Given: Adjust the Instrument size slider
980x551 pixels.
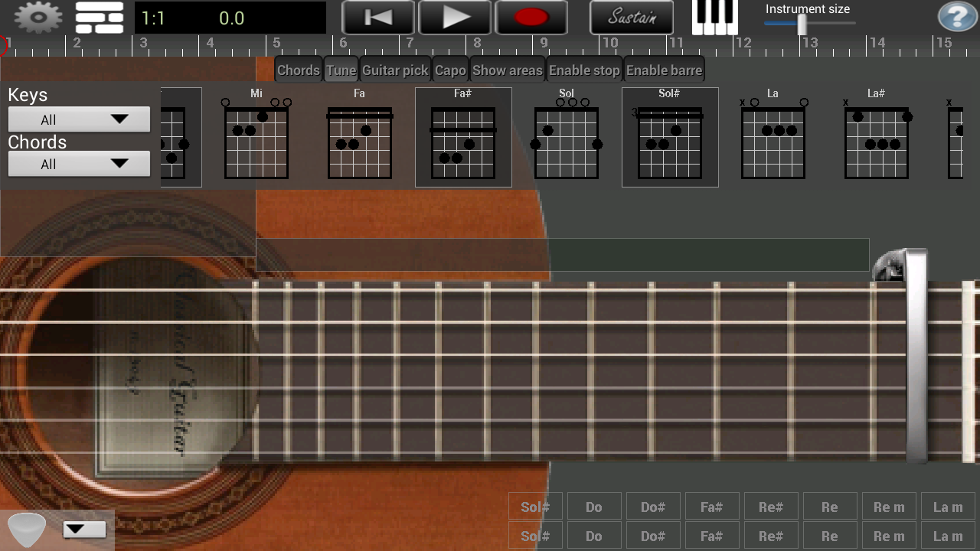Looking at the screenshot, I should [802, 24].
